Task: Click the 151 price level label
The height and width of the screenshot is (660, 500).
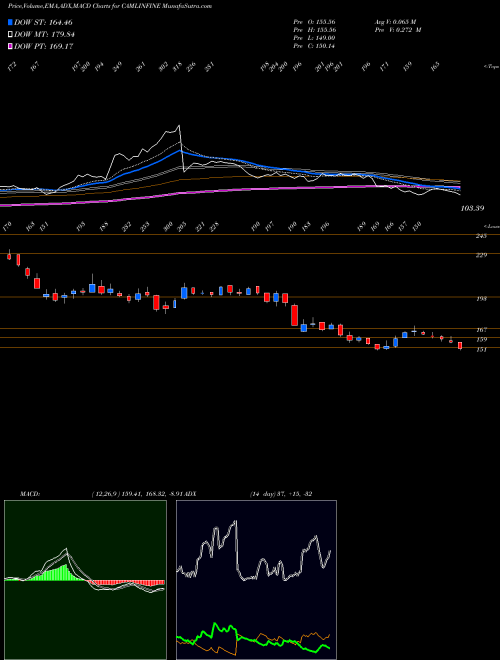Action: (x=481, y=350)
